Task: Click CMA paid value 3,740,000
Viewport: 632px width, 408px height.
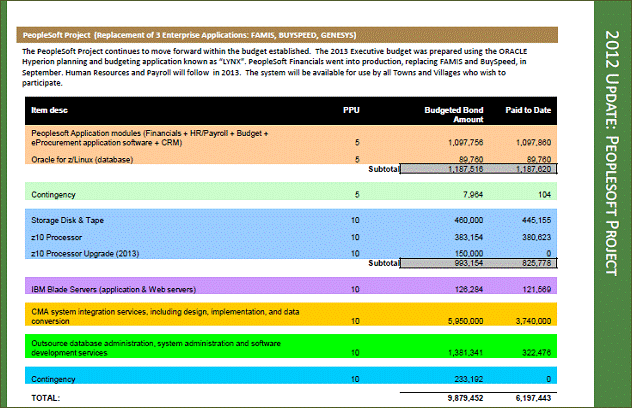Action: click(x=533, y=321)
